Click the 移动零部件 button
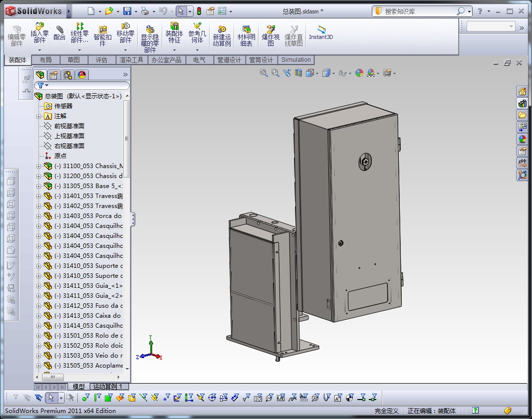The width and height of the screenshot is (532, 419). 126,33
